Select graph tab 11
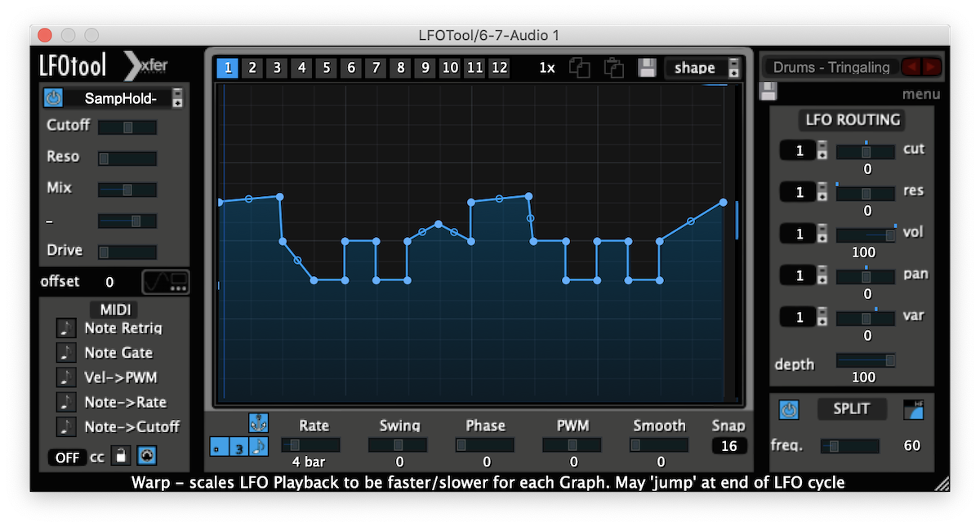 474,68
